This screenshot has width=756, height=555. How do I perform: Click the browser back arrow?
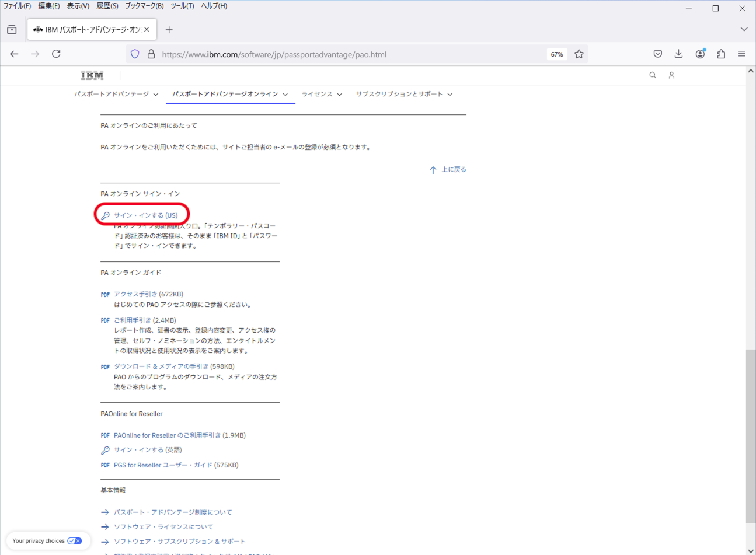tap(14, 54)
